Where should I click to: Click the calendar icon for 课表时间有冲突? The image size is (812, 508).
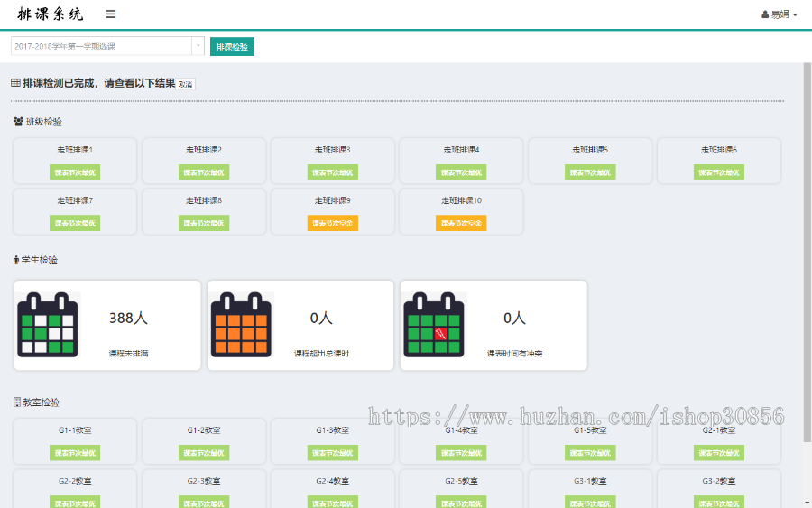point(435,324)
